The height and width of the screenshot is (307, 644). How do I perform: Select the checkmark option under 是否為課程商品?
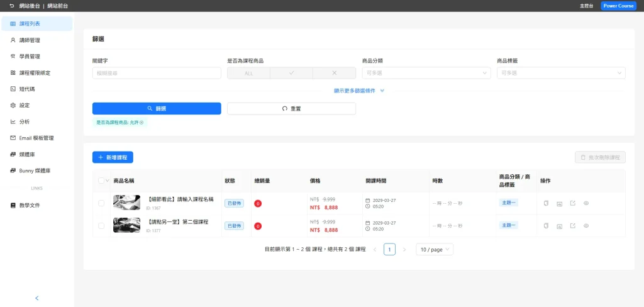291,73
